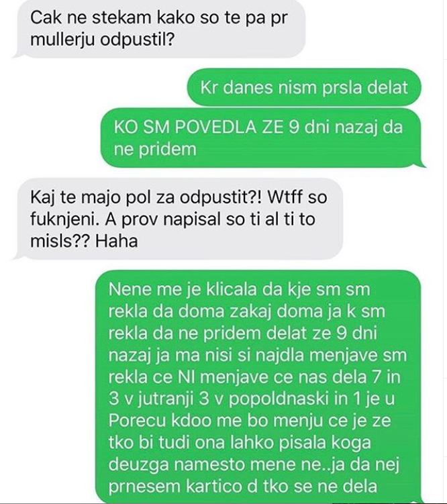This screenshot has height=504, width=447.
Task: Select the 'KO SM POVEDLA ZE 9 dni' message
Action: click(x=263, y=138)
